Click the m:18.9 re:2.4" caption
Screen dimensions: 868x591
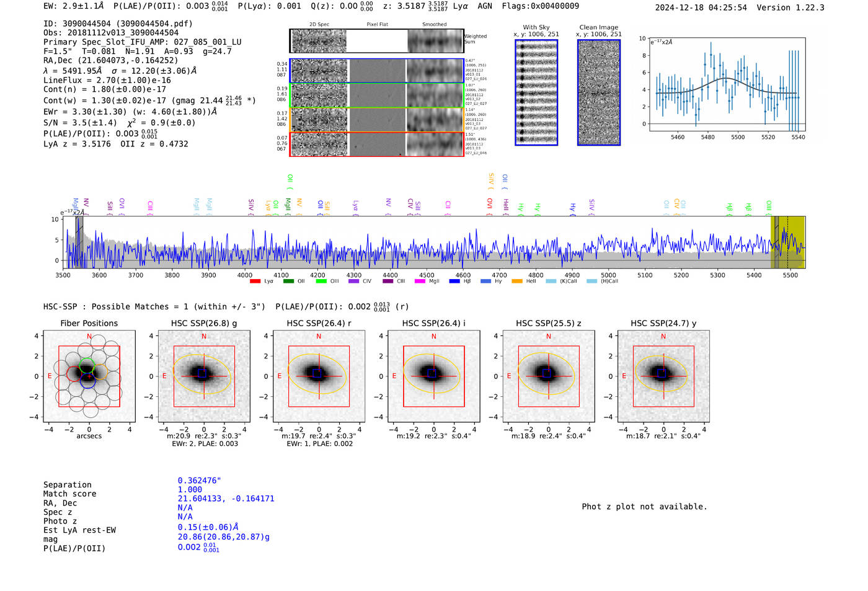pyautogui.click(x=549, y=436)
